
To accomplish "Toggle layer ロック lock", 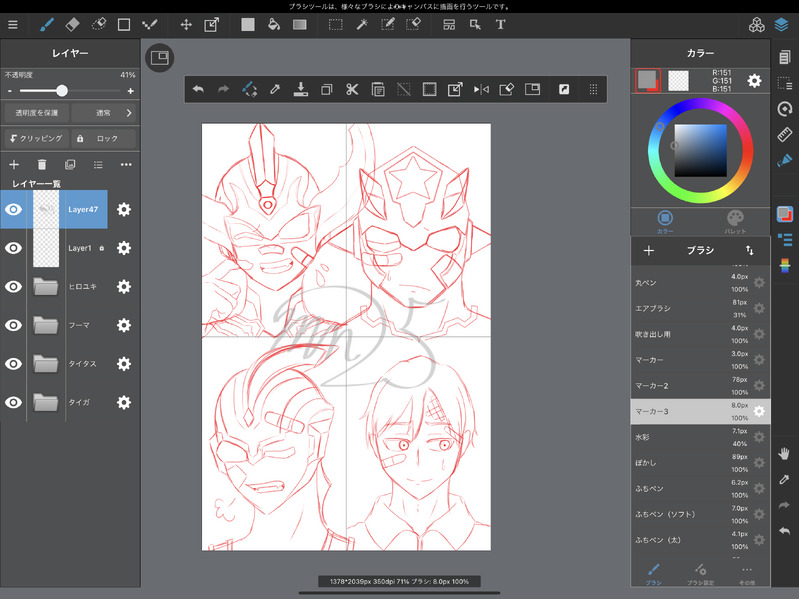I will tap(104, 139).
